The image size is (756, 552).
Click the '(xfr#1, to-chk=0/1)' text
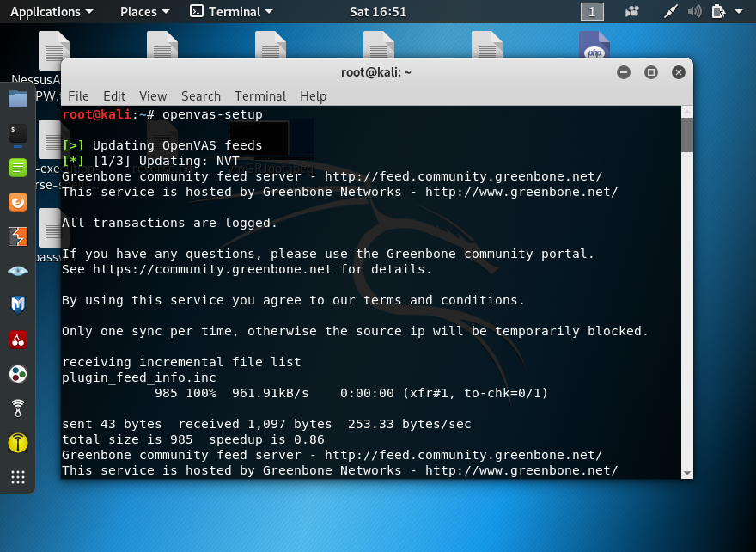(475, 393)
